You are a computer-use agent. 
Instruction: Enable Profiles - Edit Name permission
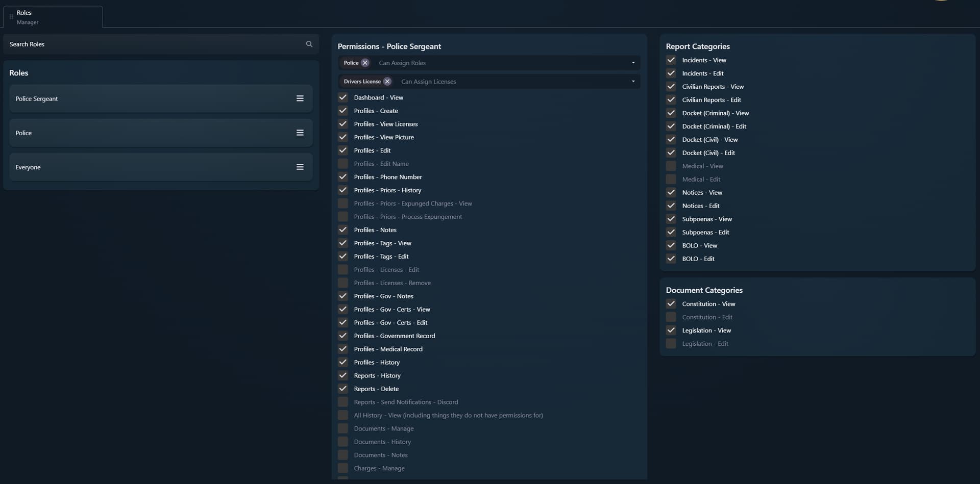point(343,164)
